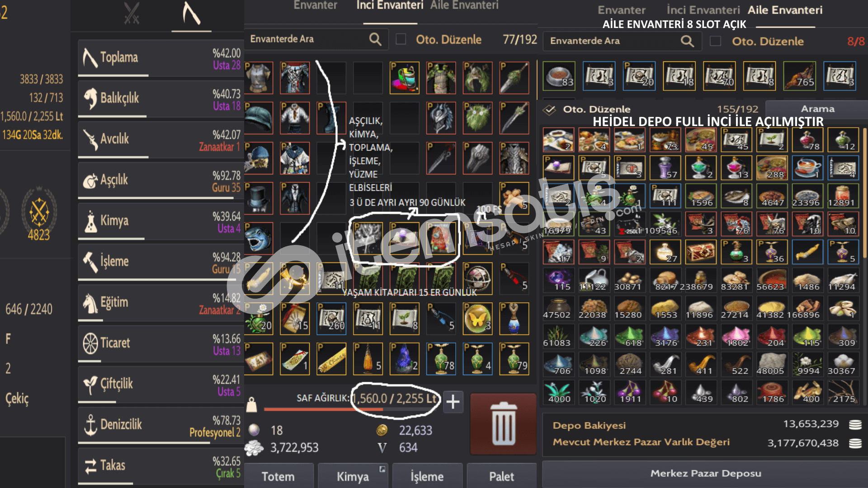Switch to the İnci Envanteri tab
868x488 pixels.
click(390, 5)
